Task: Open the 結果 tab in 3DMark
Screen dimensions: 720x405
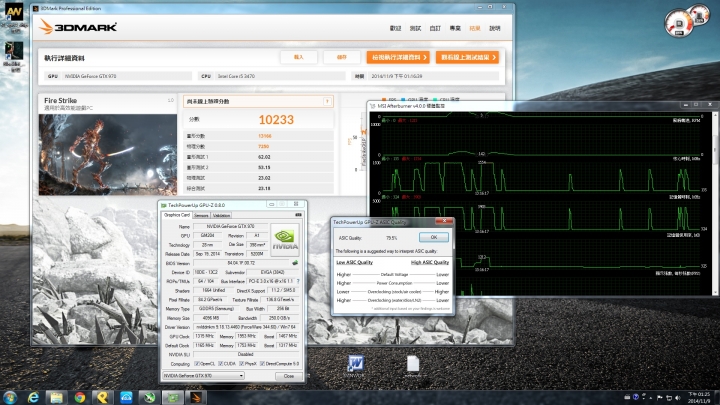Action: click(474, 28)
